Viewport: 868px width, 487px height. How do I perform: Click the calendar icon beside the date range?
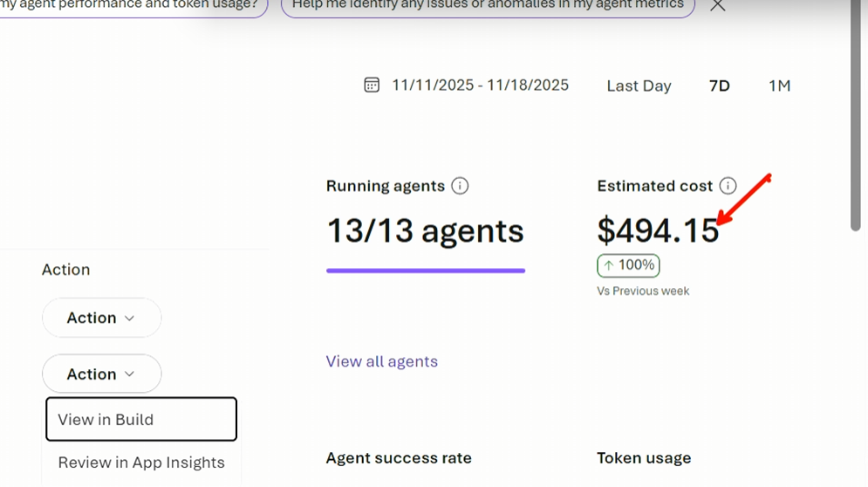(372, 85)
